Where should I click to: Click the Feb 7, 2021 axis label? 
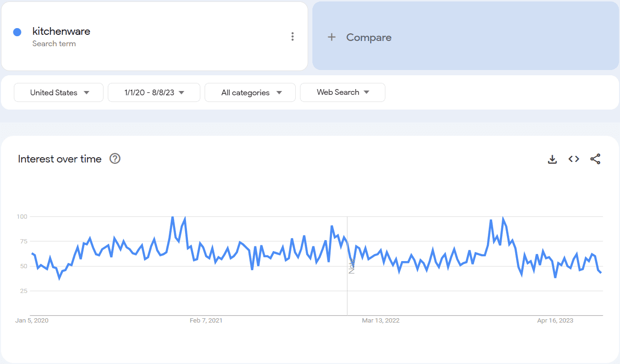(x=206, y=321)
